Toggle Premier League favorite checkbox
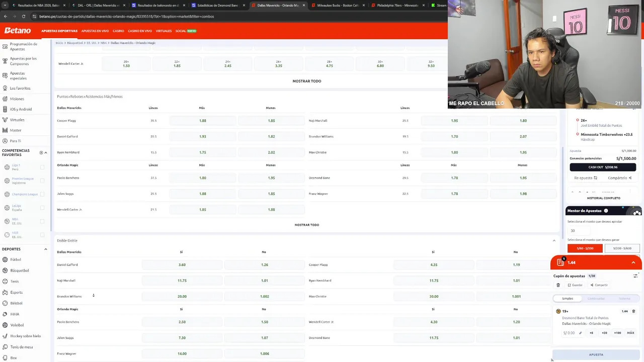Screen dimensions: 644x362 tap(42, 180)
